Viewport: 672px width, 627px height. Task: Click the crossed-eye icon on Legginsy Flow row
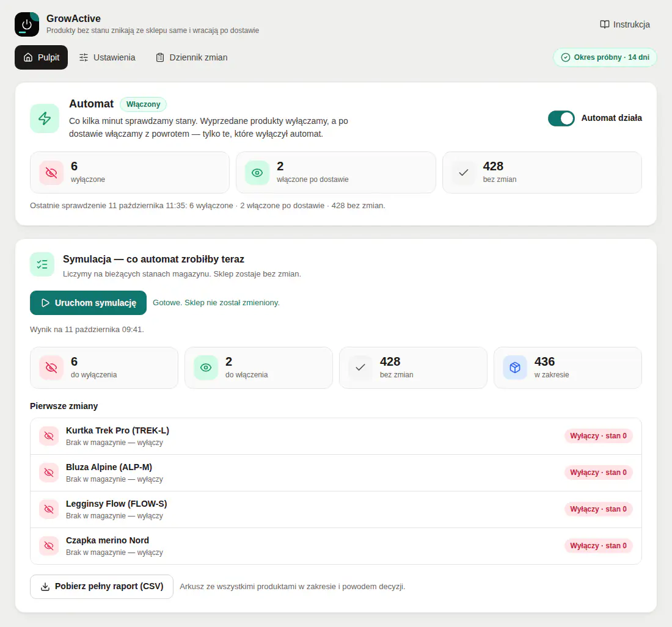point(49,509)
